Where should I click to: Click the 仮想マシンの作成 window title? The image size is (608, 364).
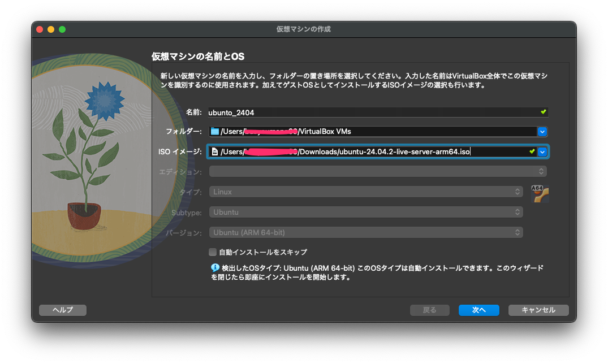click(x=304, y=29)
